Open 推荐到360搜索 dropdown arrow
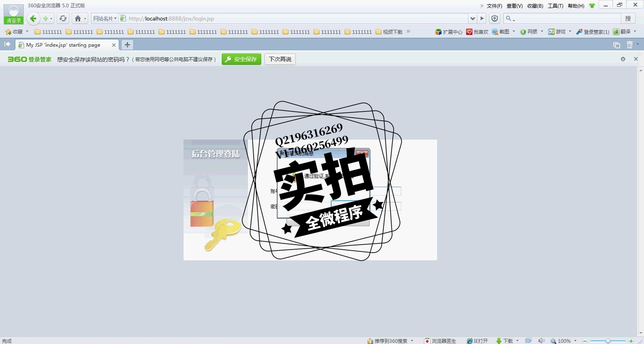644x344 pixels. click(412, 341)
